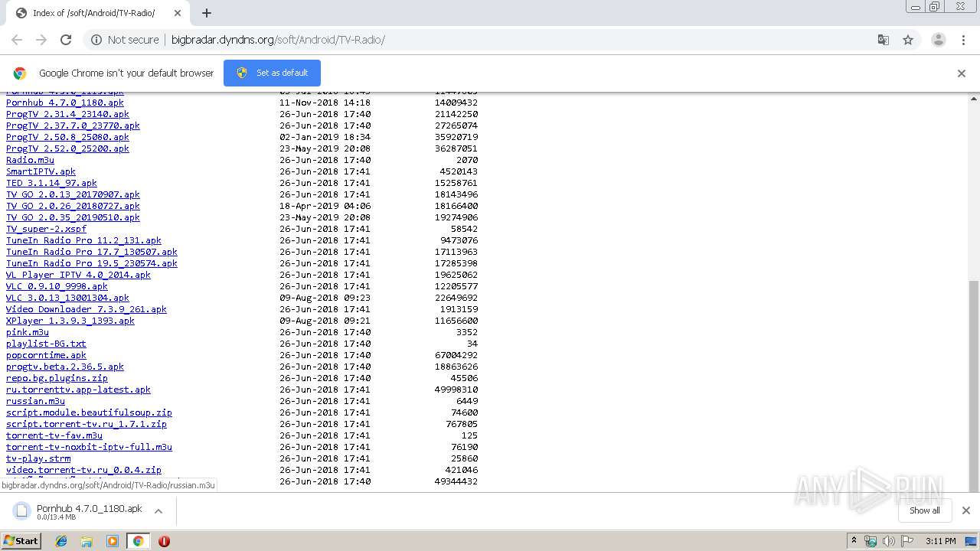Close the downloads shelf
Screen dimensions: 980x551
pos(966,510)
